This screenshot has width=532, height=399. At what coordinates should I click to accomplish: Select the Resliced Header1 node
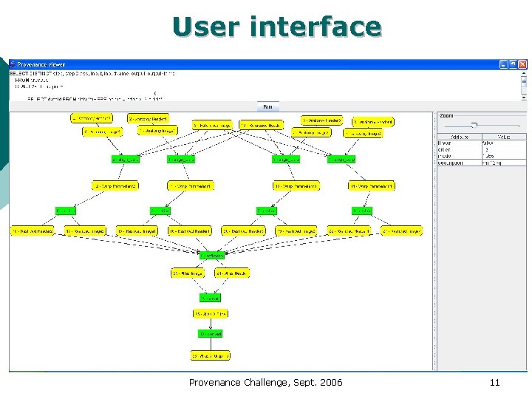(190, 231)
